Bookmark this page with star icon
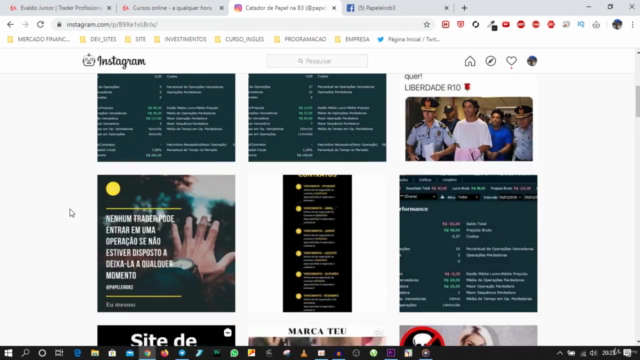Viewport: 640px width, 360px height. click(427, 24)
